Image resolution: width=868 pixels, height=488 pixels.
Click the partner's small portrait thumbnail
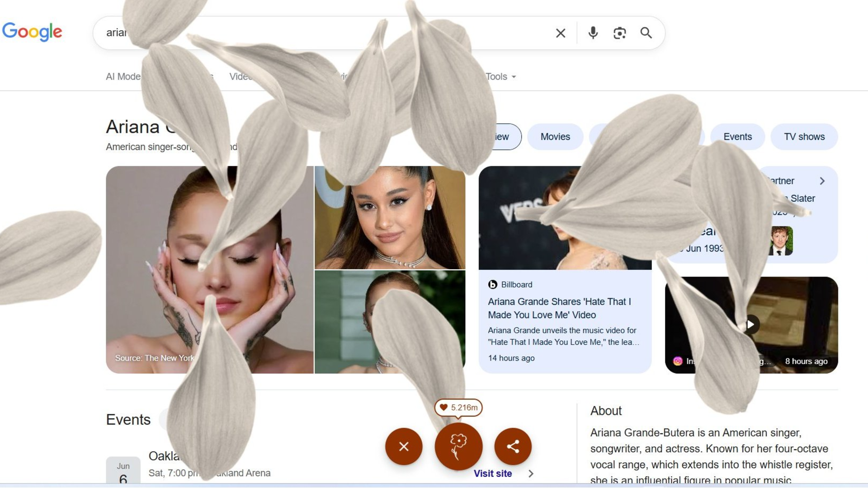pos(781,241)
